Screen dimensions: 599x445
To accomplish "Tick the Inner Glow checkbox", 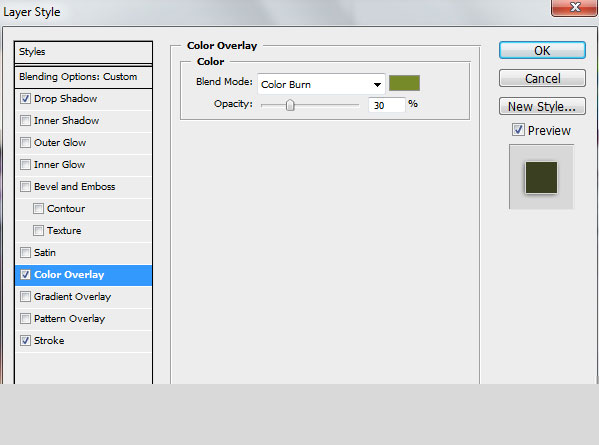I will (x=25, y=165).
